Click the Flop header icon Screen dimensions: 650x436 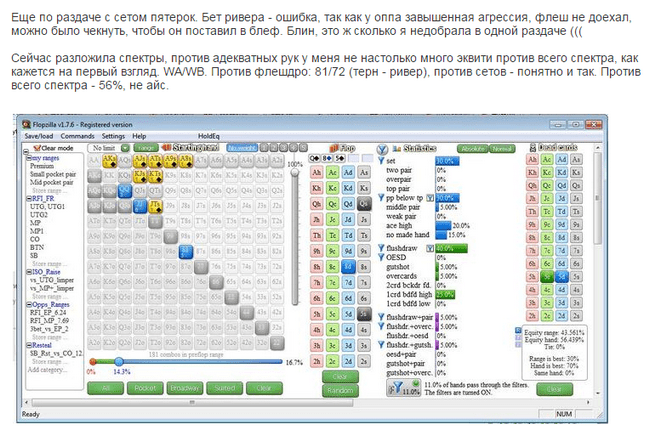[335, 148]
